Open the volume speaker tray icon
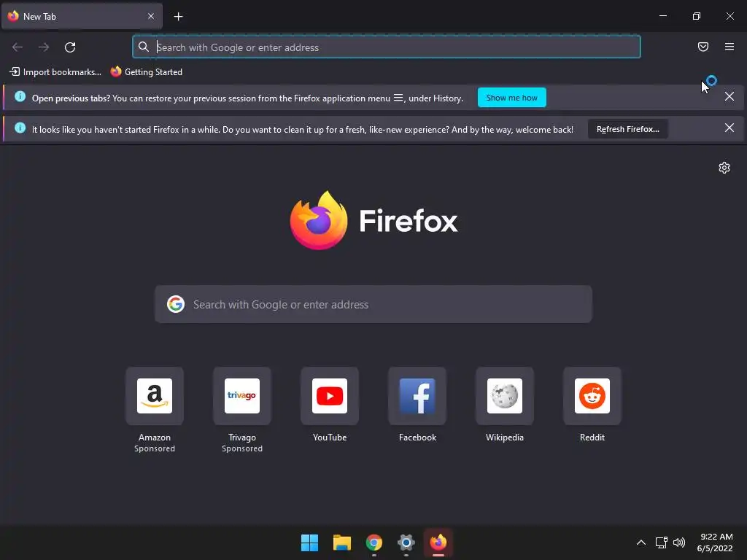 click(679, 542)
